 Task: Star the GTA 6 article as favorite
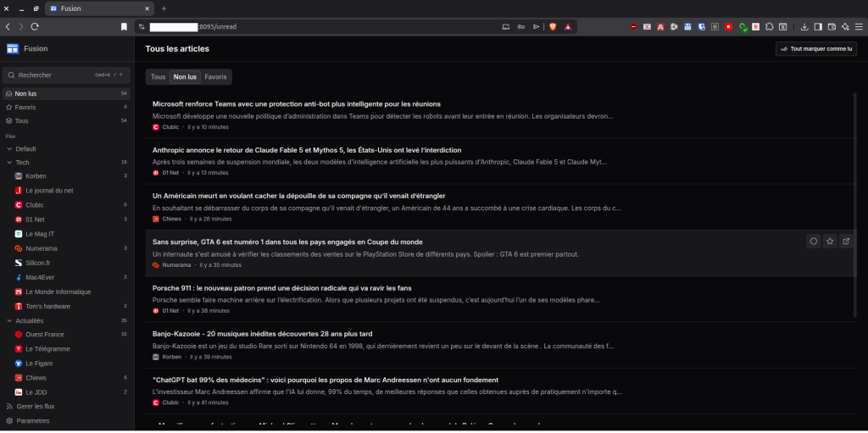(830, 241)
